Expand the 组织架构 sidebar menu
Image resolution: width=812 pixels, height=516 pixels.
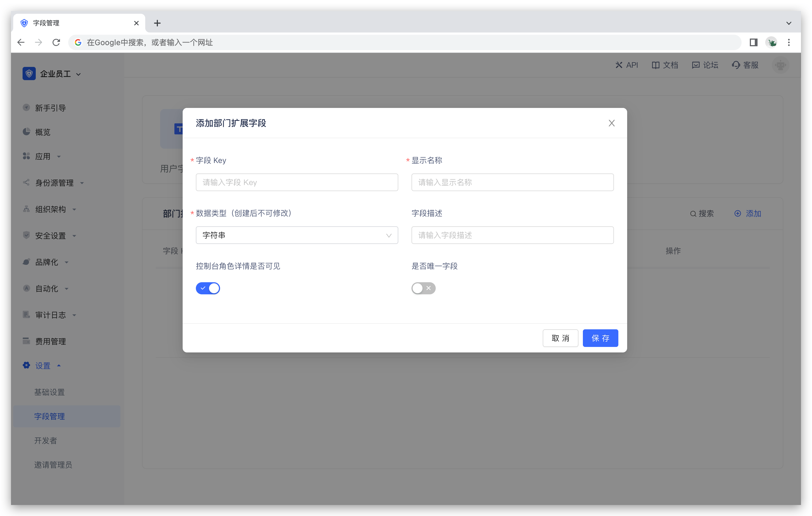pos(51,209)
